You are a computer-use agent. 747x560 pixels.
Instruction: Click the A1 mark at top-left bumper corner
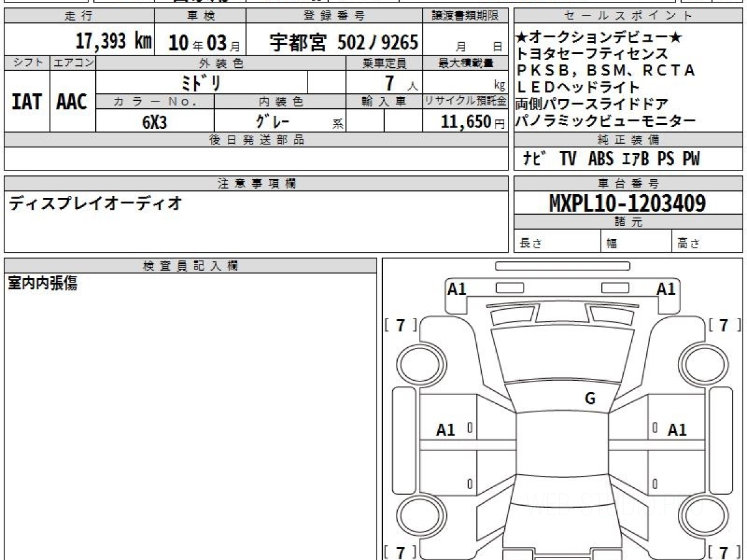457,289
